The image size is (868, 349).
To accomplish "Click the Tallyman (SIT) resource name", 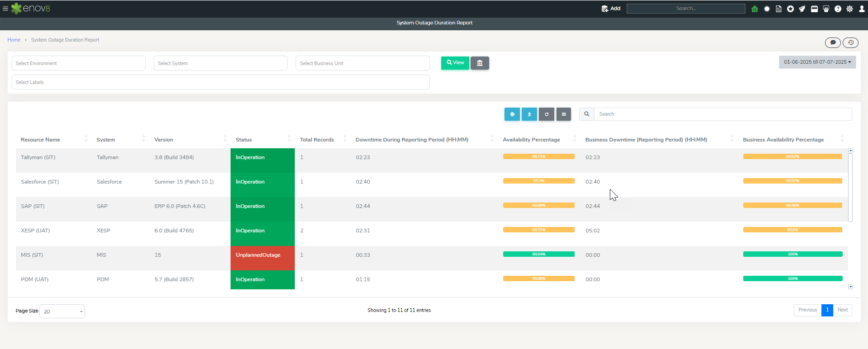I will (38, 157).
